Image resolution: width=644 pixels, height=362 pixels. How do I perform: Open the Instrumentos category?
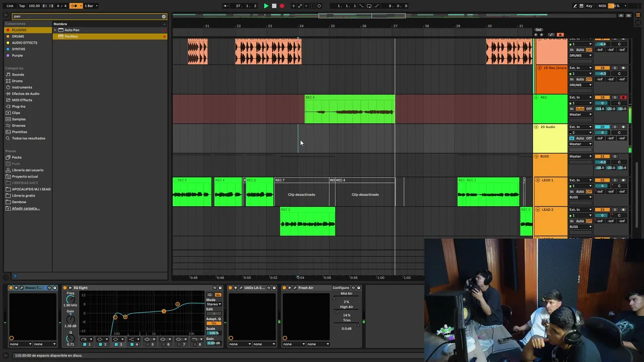point(22,87)
